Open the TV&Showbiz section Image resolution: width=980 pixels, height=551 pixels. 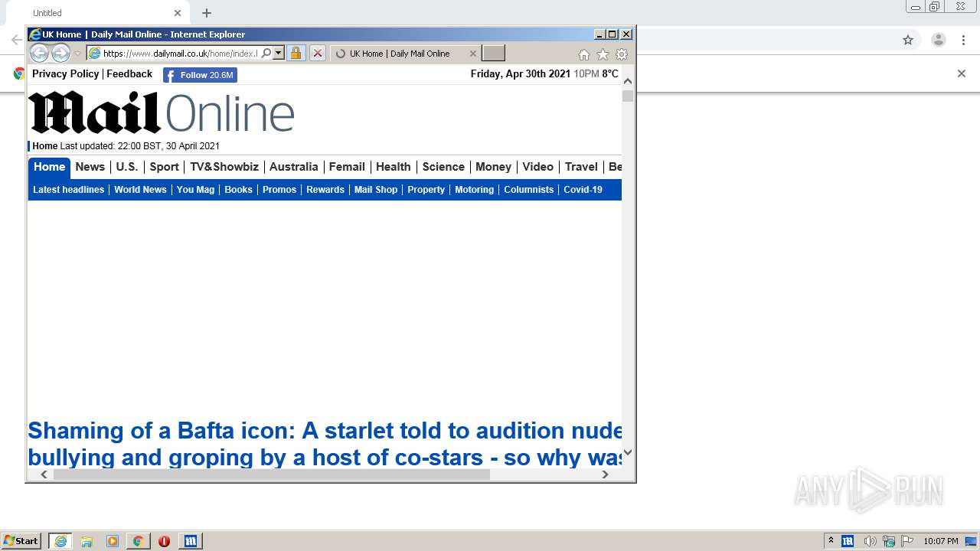(x=224, y=167)
